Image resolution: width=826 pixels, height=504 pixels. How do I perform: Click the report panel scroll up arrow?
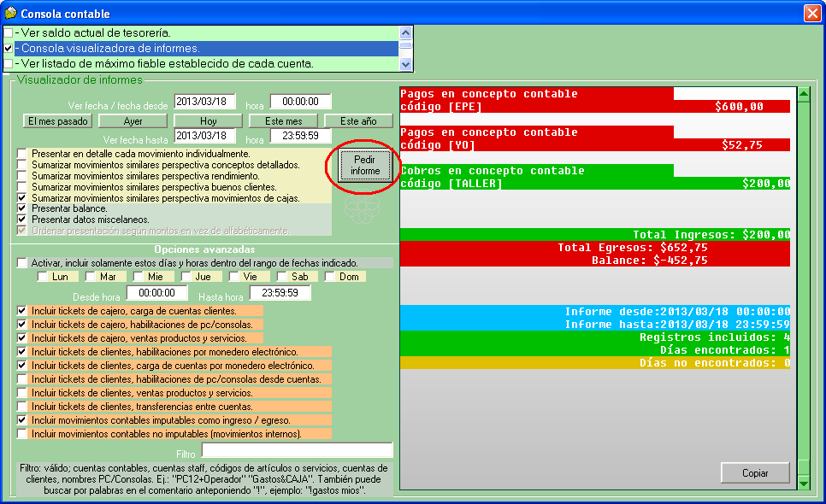pyautogui.click(x=804, y=95)
